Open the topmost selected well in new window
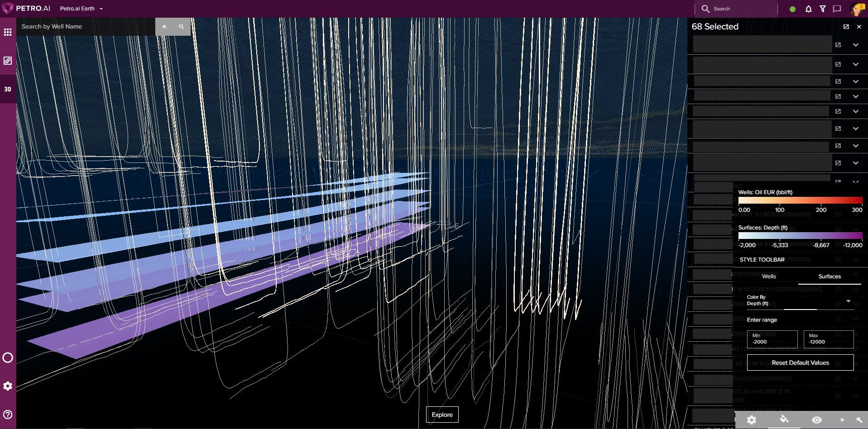 [x=838, y=45]
